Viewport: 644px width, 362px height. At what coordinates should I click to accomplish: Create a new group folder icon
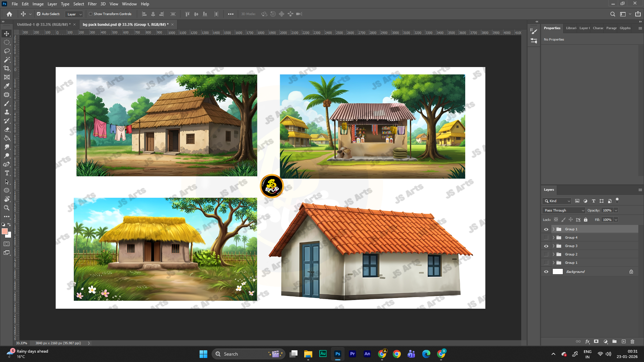click(614, 342)
